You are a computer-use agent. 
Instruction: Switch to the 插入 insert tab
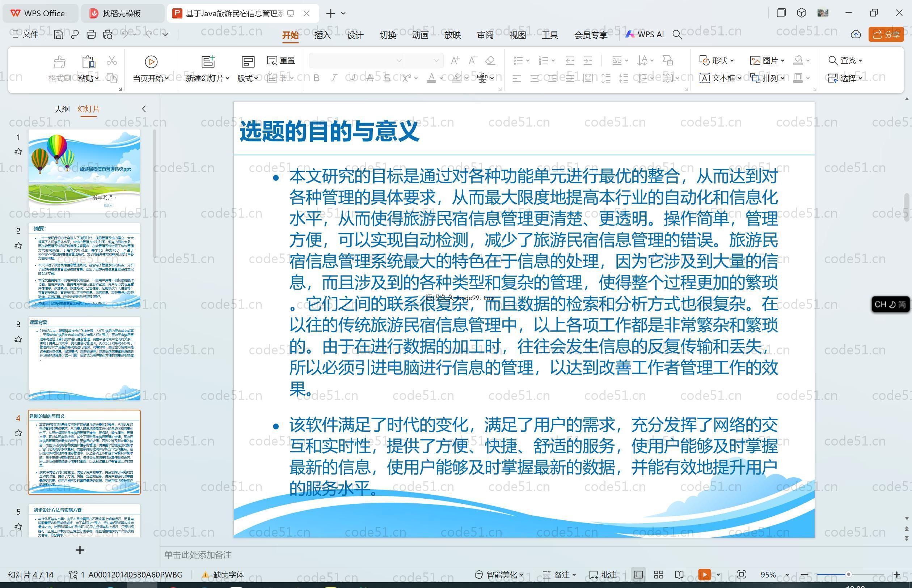pyautogui.click(x=322, y=35)
